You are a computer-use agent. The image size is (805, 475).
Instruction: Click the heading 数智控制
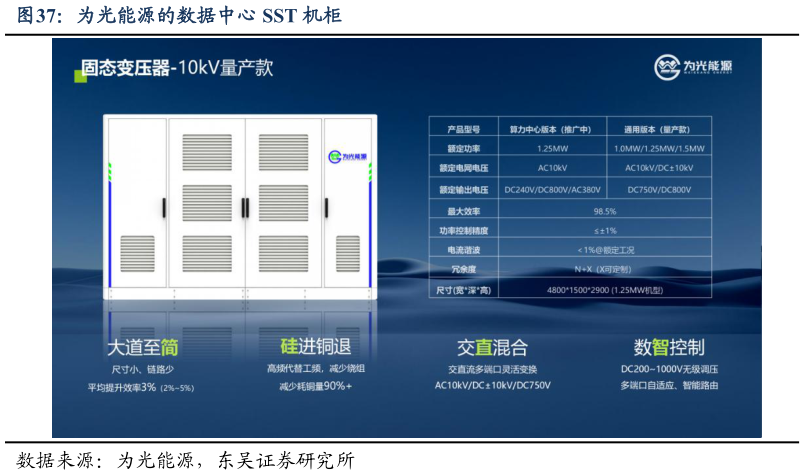coord(669,348)
